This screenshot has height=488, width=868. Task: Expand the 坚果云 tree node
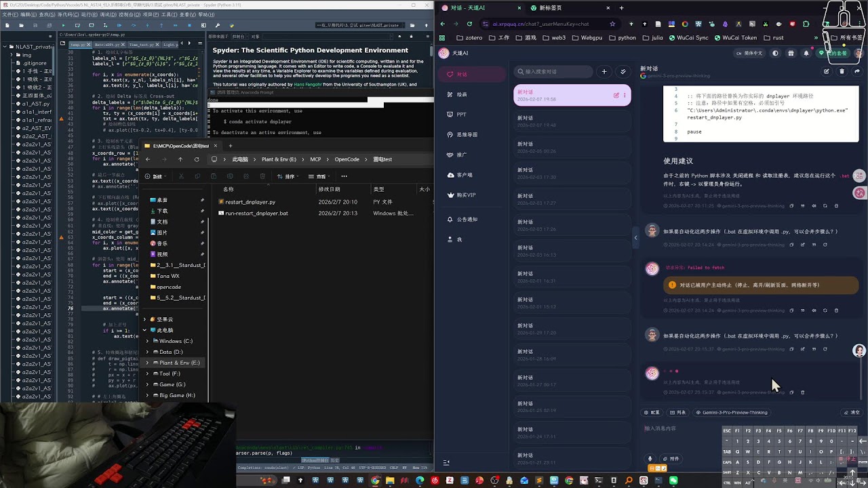click(144, 319)
